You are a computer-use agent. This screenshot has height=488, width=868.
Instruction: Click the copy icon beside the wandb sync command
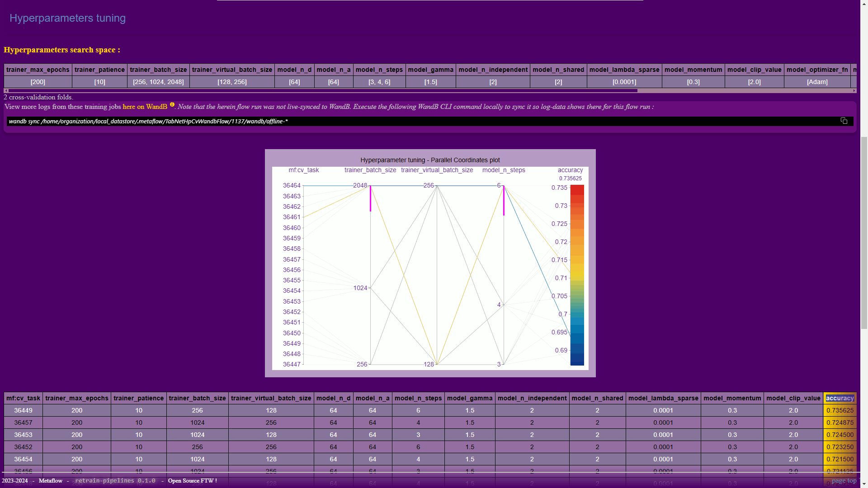(844, 121)
